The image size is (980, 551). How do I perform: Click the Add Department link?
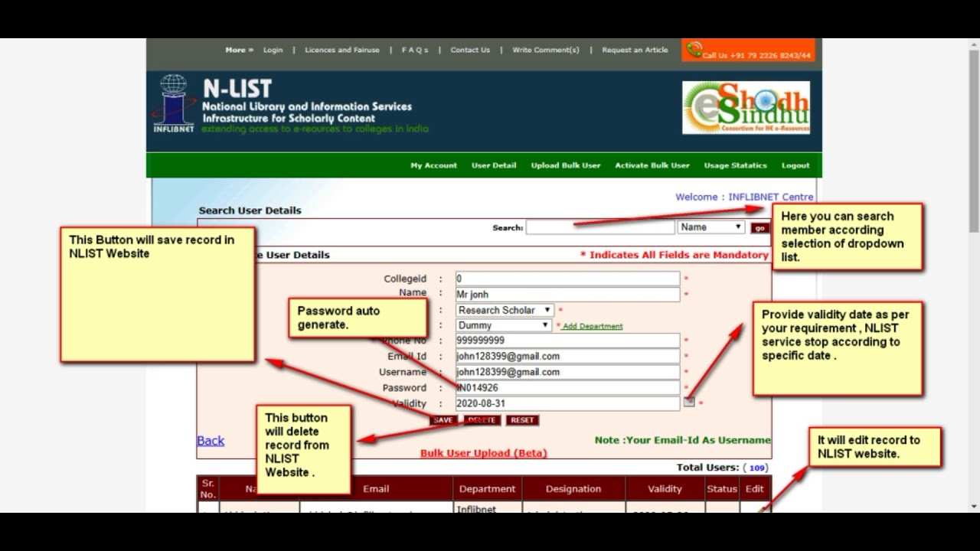click(593, 326)
